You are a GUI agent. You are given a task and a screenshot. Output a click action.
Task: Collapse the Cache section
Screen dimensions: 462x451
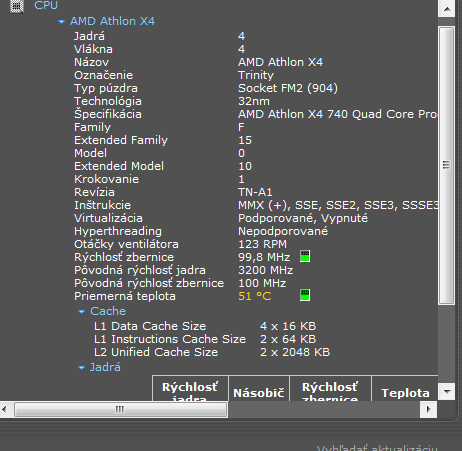click(81, 312)
